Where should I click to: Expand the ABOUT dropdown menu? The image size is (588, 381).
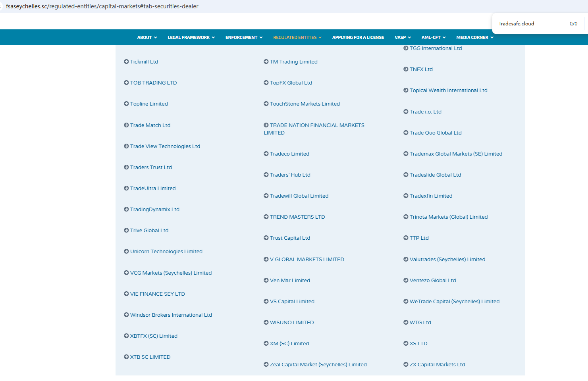click(147, 37)
